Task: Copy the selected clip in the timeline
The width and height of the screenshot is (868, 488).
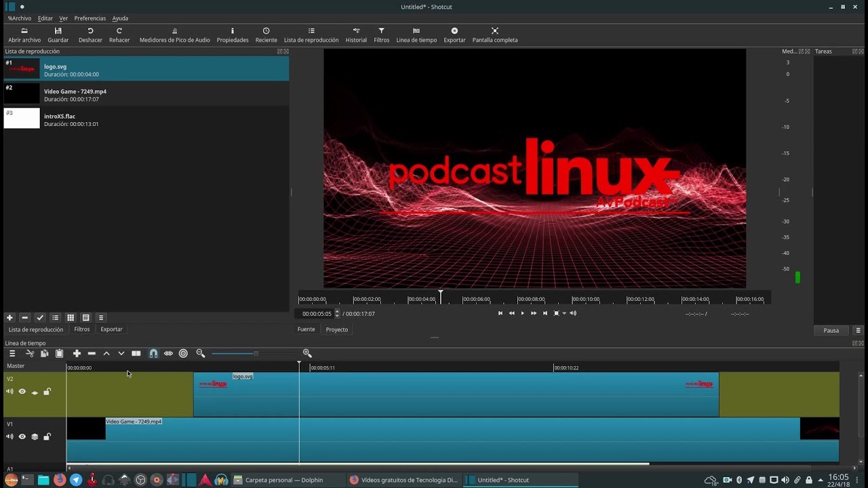Action: coord(45,353)
